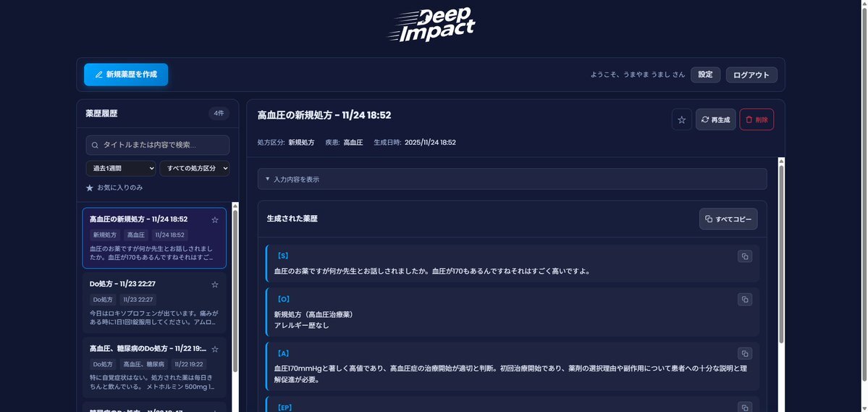Click the すべてコピー button

click(x=728, y=219)
